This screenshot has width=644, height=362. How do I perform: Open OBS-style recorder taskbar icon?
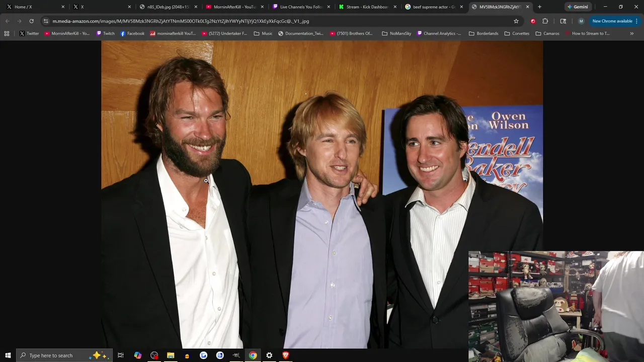coord(154,355)
